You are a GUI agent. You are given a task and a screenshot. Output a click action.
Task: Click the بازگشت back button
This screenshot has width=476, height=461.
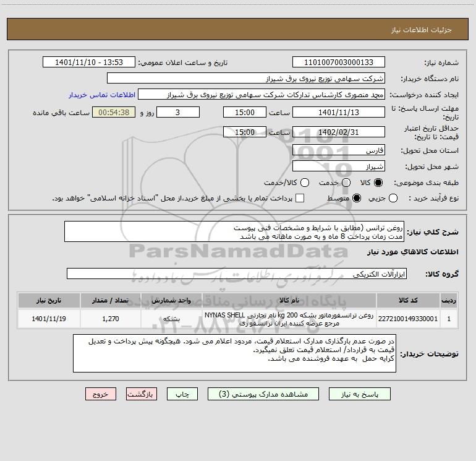tap(142, 394)
